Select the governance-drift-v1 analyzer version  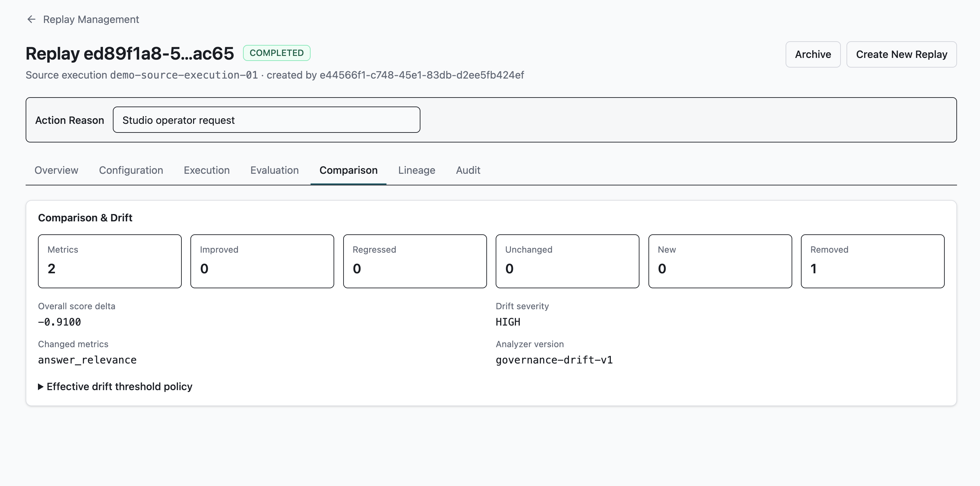pos(554,360)
